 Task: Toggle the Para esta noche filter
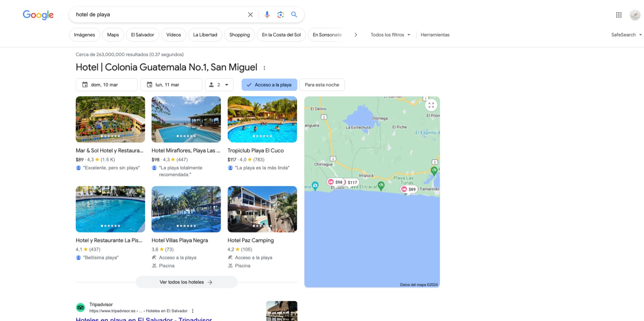point(322,85)
